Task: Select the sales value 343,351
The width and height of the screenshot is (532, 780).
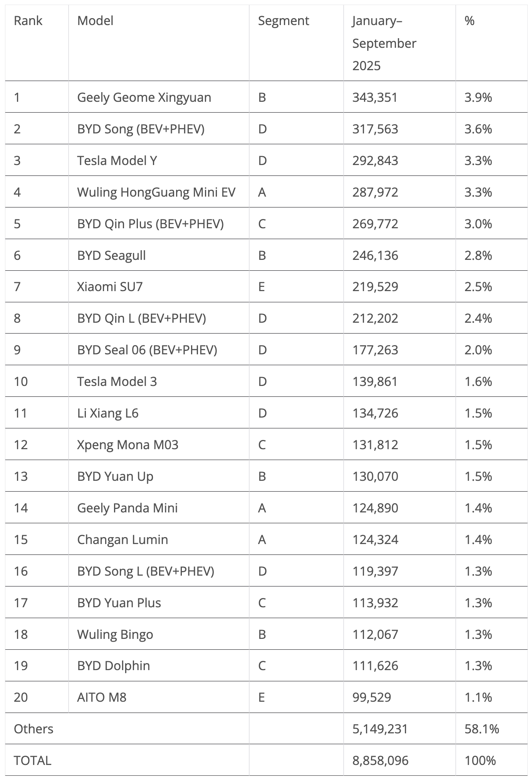Action: click(374, 97)
